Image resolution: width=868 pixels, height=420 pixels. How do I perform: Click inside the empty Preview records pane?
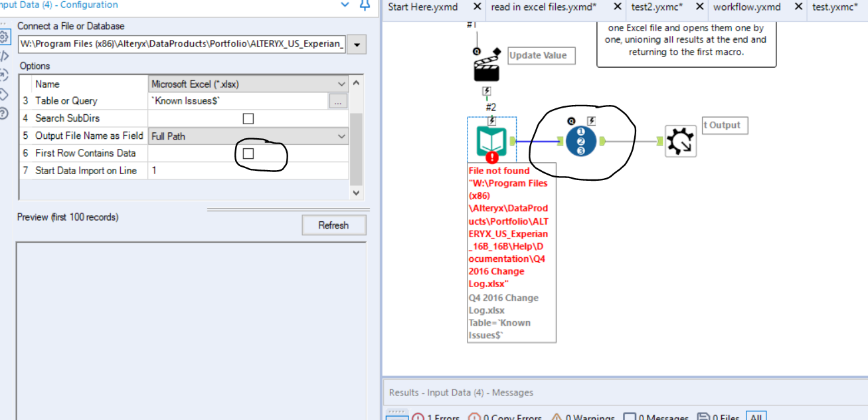coord(191,331)
